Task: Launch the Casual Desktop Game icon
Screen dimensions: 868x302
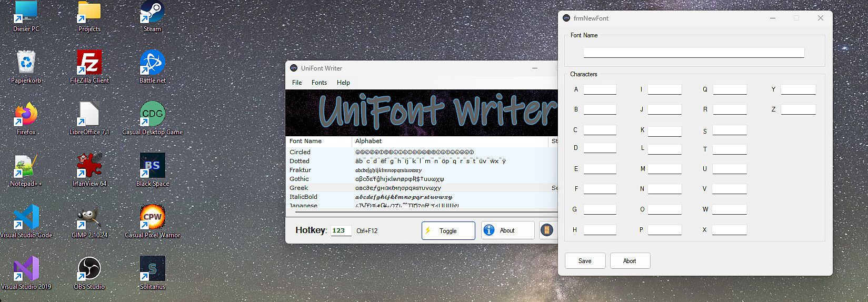Action: pyautogui.click(x=153, y=118)
